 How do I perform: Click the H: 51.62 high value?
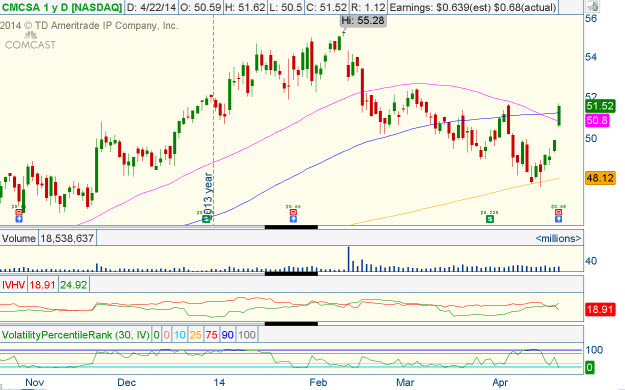245,7
